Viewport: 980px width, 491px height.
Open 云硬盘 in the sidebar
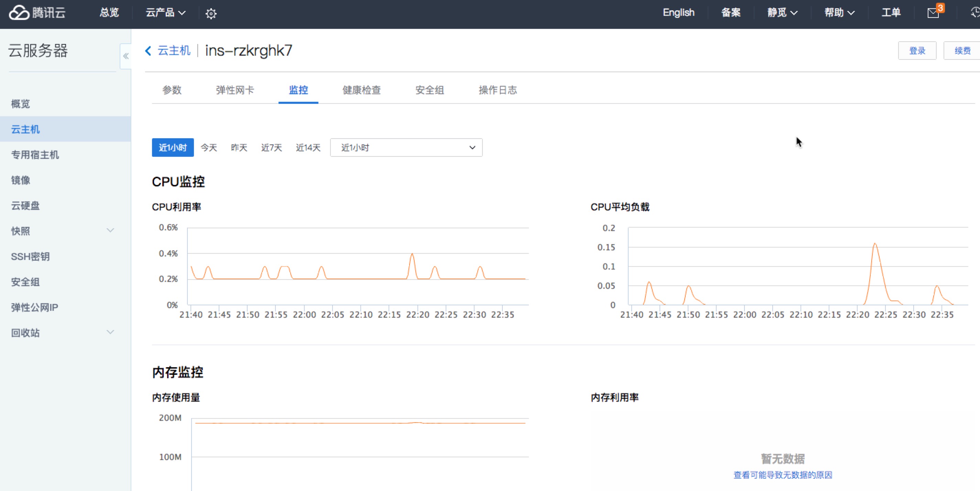(25, 206)
